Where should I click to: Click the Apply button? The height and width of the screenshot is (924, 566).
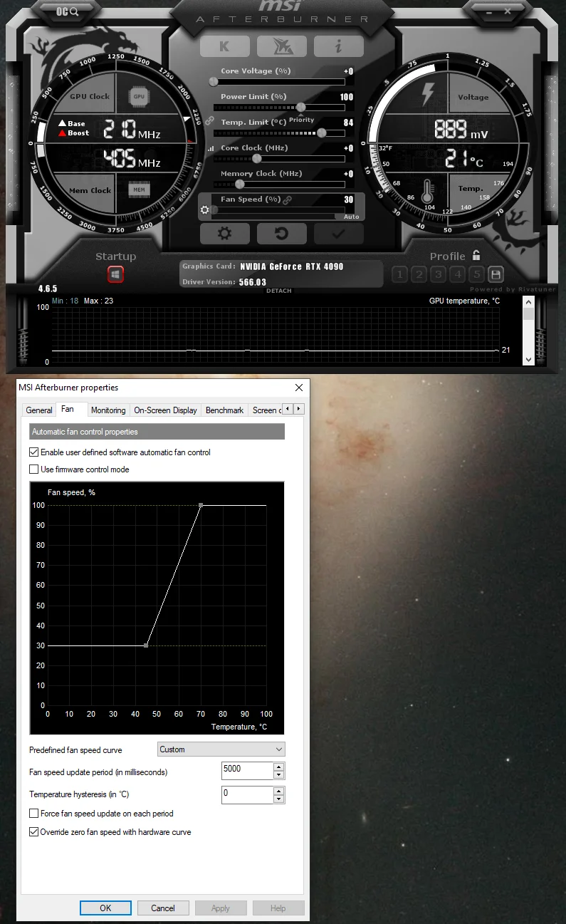pyautogui.click(x=221, y=908)
